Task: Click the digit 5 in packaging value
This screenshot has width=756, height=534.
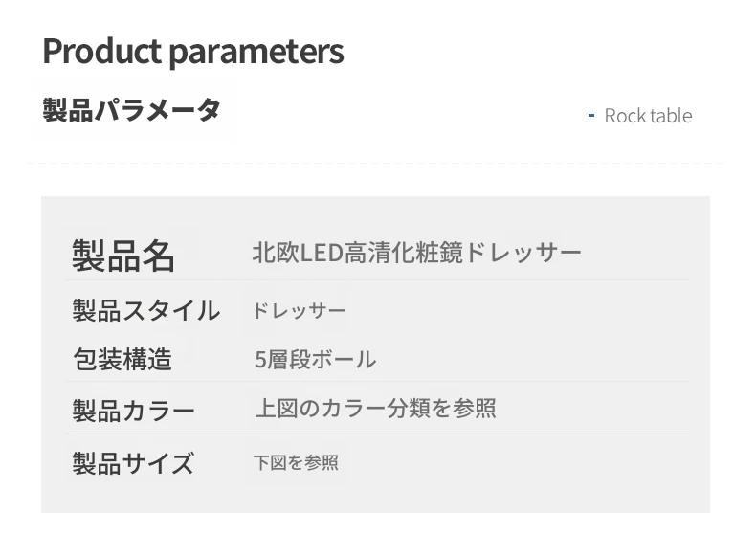Action: (x=260, y=360)
